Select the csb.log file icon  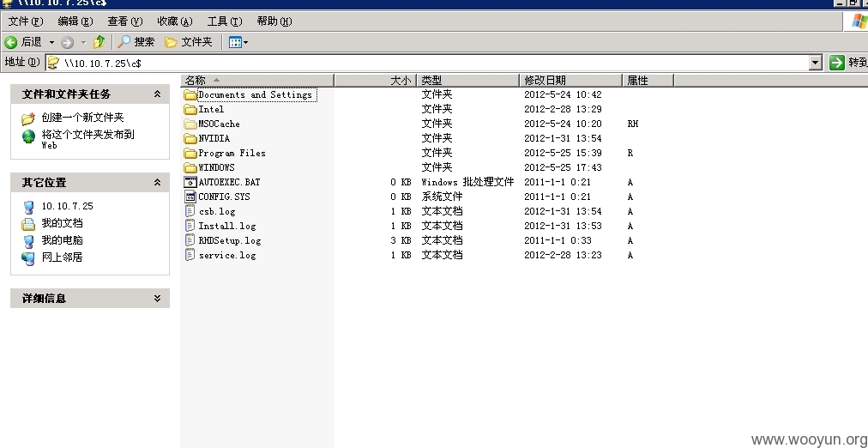pos(190,211)
